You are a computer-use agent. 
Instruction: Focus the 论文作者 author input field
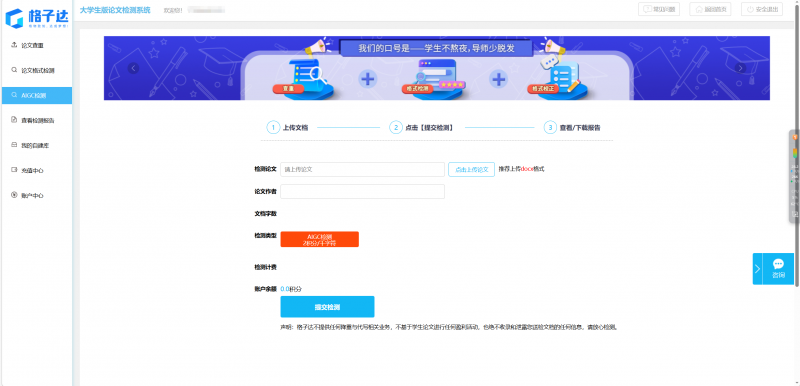[x=362, y=191]
